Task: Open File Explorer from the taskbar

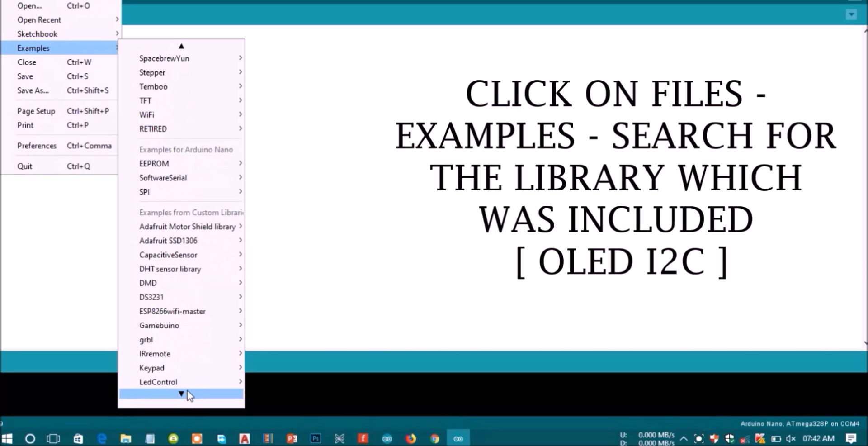Action: point(126,438)
